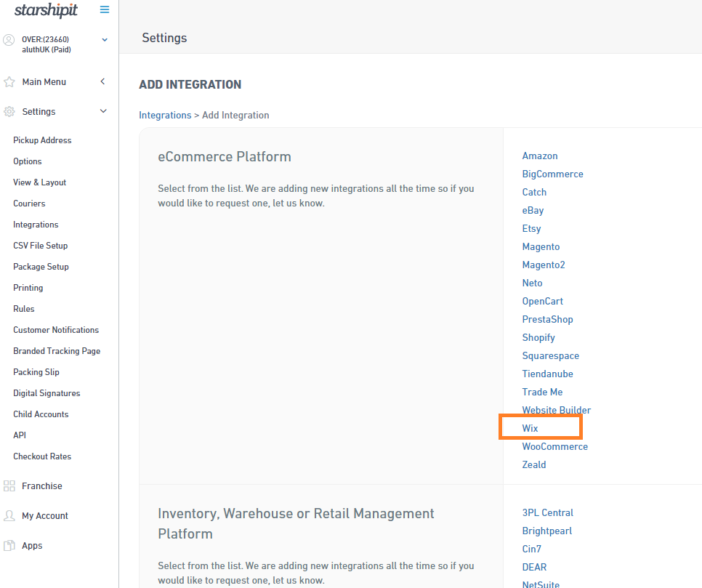Click the eCommerce Platform heading
This screenshot has height=588, width=702.
pyautogui.click(x=225, y=156)
